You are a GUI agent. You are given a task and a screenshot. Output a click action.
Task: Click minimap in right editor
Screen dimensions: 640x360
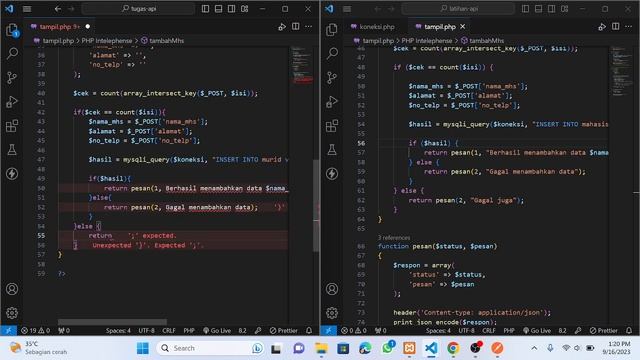621,71
